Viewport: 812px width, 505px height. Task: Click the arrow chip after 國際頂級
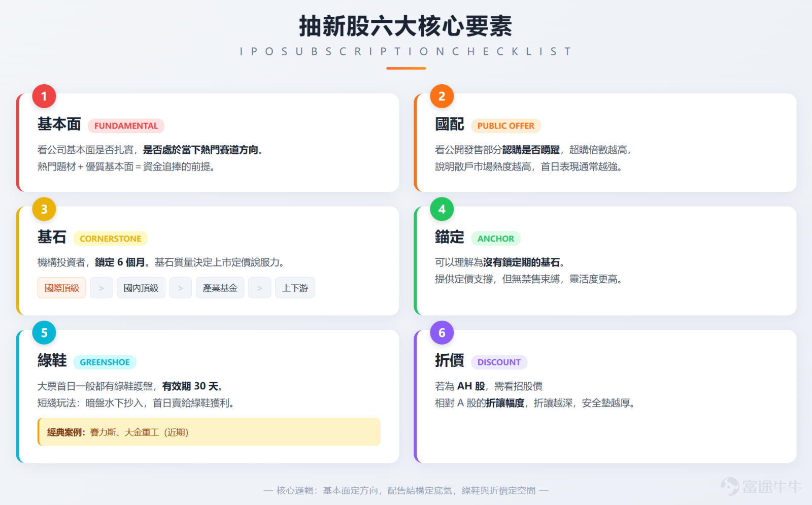(101, 288)
